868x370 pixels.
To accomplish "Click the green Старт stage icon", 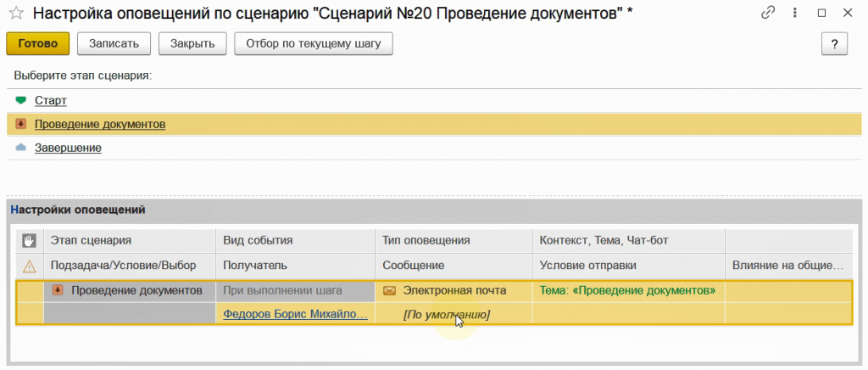I will pyautogui.click(x=21, y=100).
